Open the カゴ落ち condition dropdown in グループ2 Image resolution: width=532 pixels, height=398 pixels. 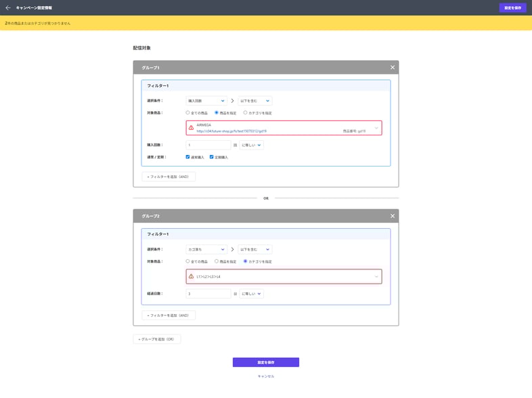point(206,249)
